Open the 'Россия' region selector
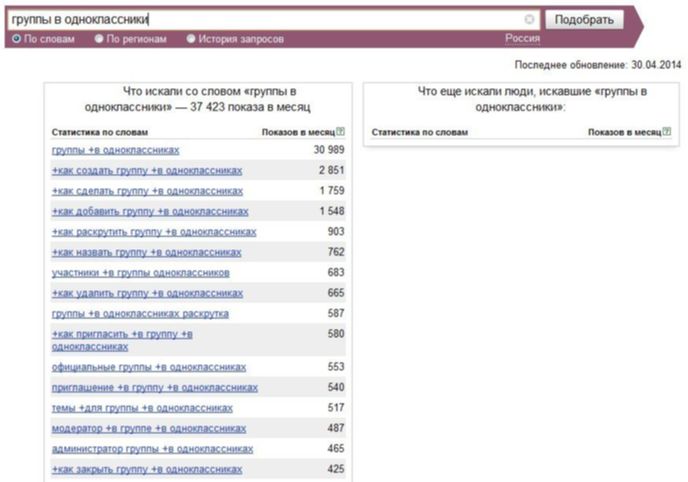This screenshot has width=688, height=482. point(522,39)
